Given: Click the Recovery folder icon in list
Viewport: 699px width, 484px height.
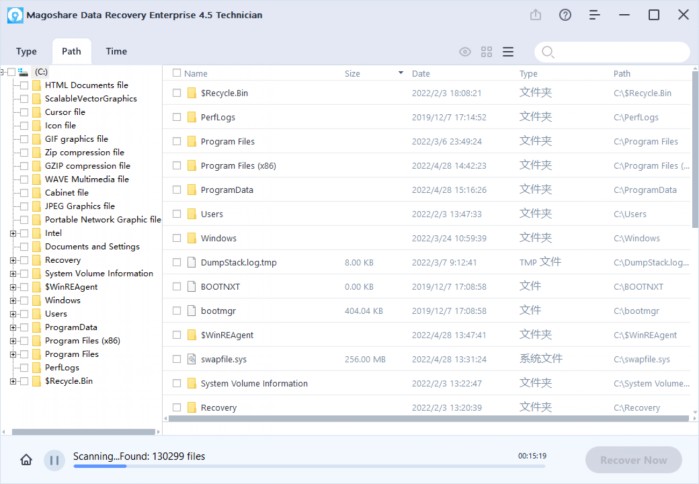Looking at the screenshot, I should 191,407.
